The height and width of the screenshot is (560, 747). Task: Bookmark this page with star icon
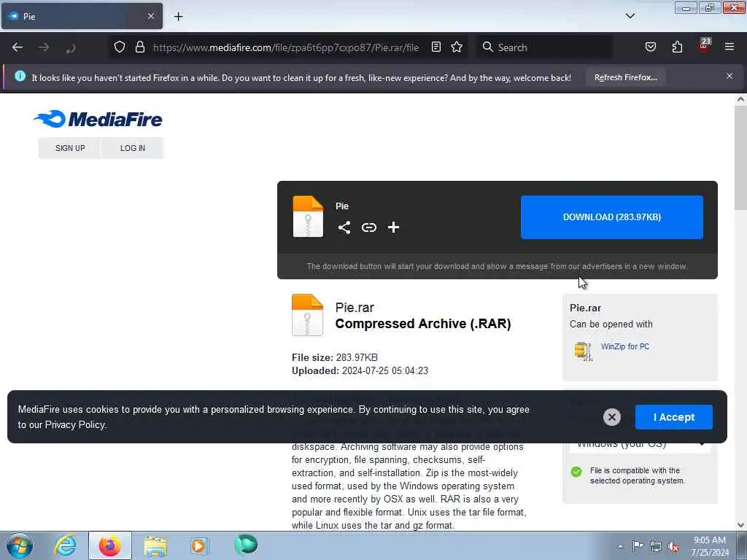pos(457,47)
